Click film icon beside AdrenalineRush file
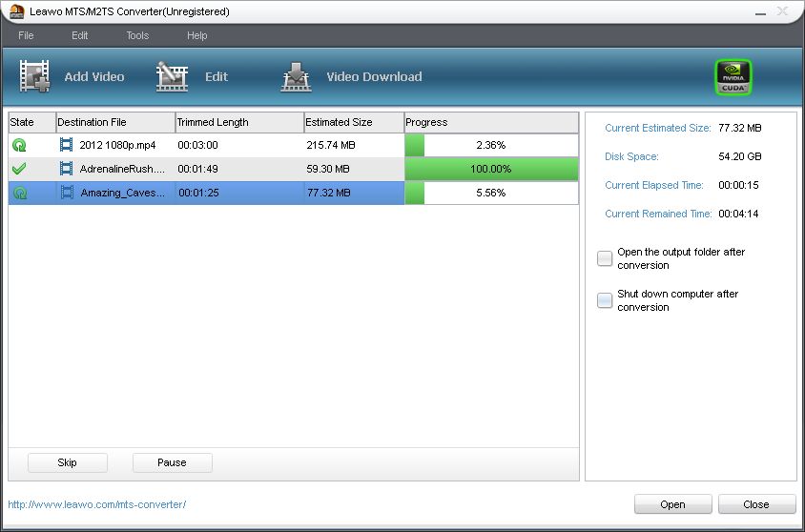This screenshot has width=805, height=532. click(x=66, y=168)
